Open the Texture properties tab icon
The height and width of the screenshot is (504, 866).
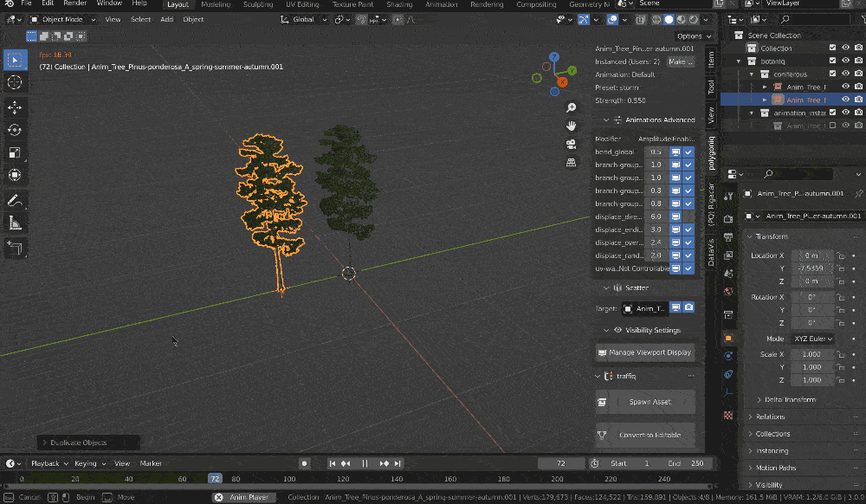(728, 415)
